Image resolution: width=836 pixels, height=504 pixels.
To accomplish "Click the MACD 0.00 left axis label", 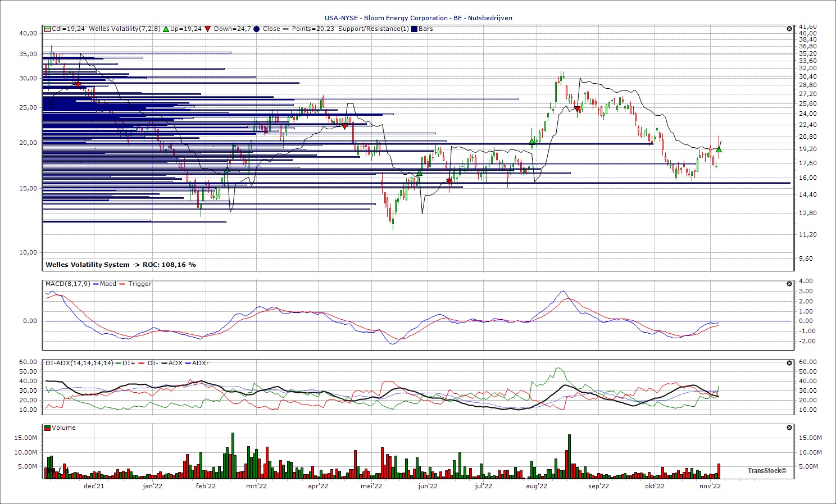I will coord(30,321).
